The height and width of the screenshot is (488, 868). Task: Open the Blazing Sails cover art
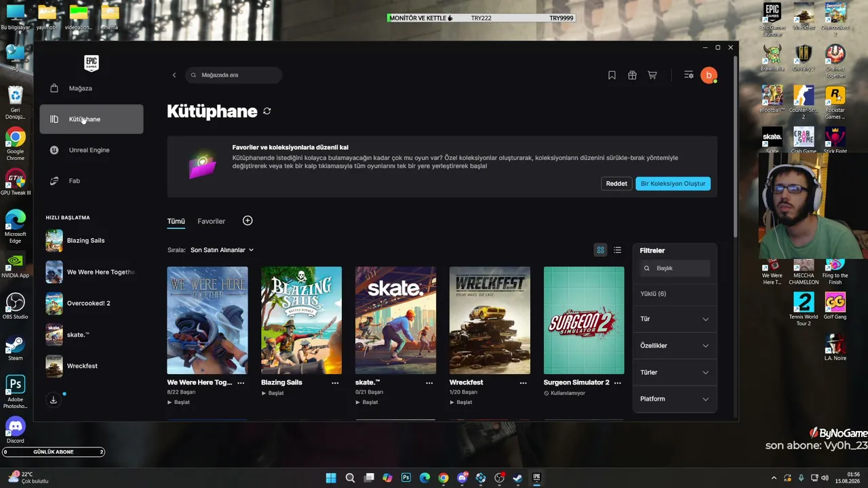(302, 320)
